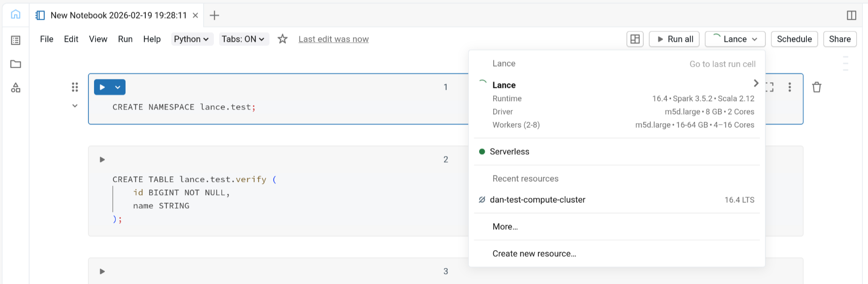868x284 pixels.
Task: Open the shapes catalog icon in the sidebar
Action: point(16,88)
